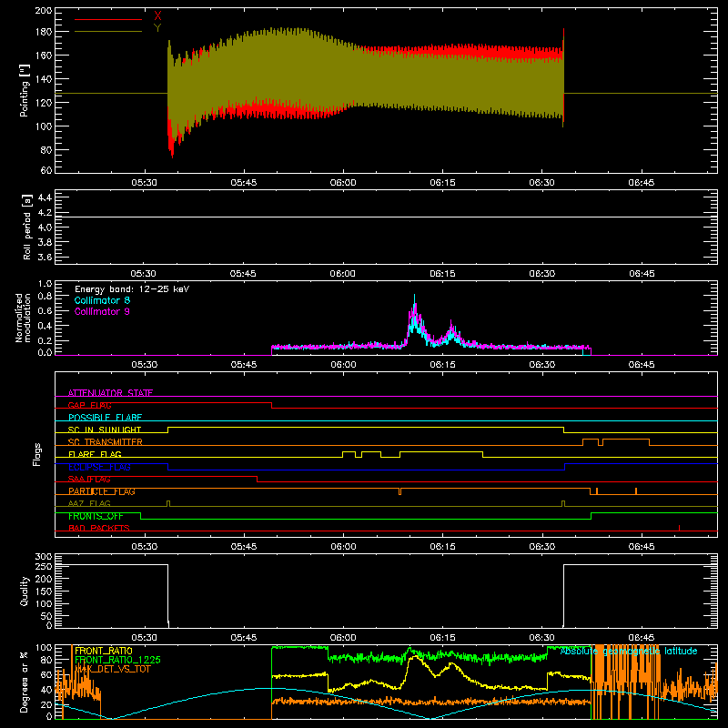The image size is (728, 728).
Task: Click the olive flag label above FRONTS_OFF
Action: click(x=89, y=503)
